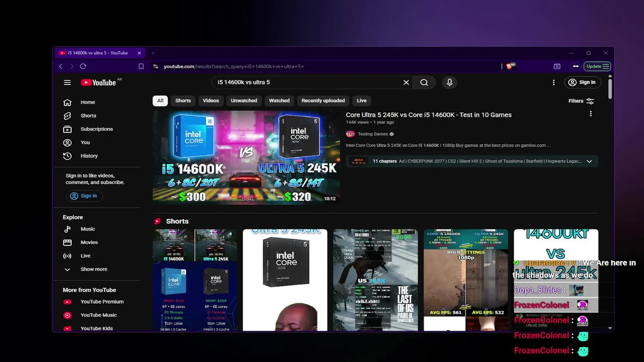Expand the 11 chapters dropdown chevron

pyautogui.click(x=589, y=161)
